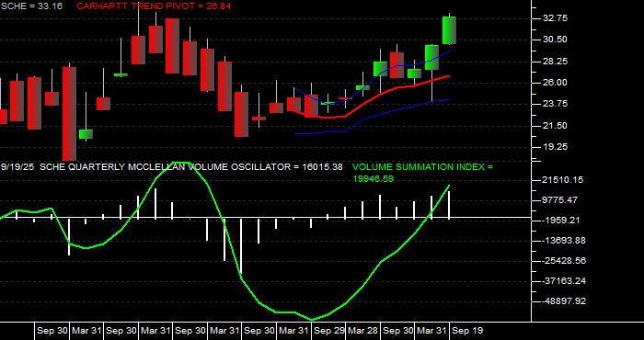Click the 30.50 price axis label
Image resolution: width=644 pixels, height=340 pixels.
point(555,40)
